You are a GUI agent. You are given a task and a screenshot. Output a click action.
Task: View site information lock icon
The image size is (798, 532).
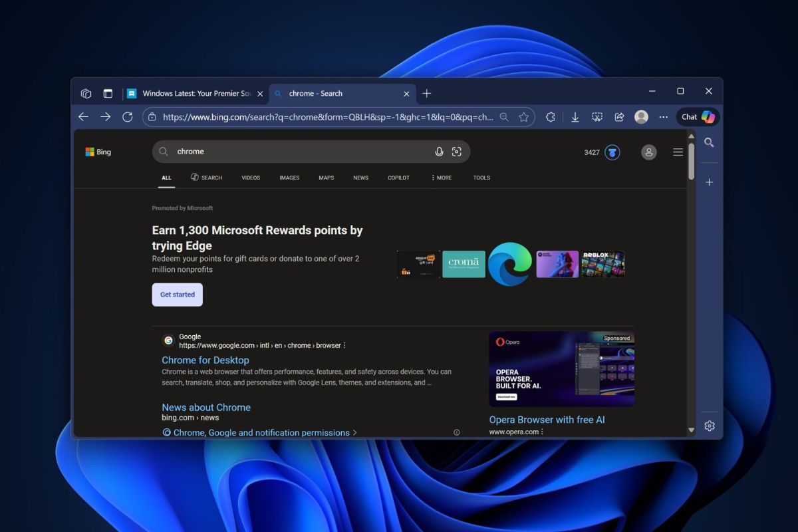click(152, 117)
